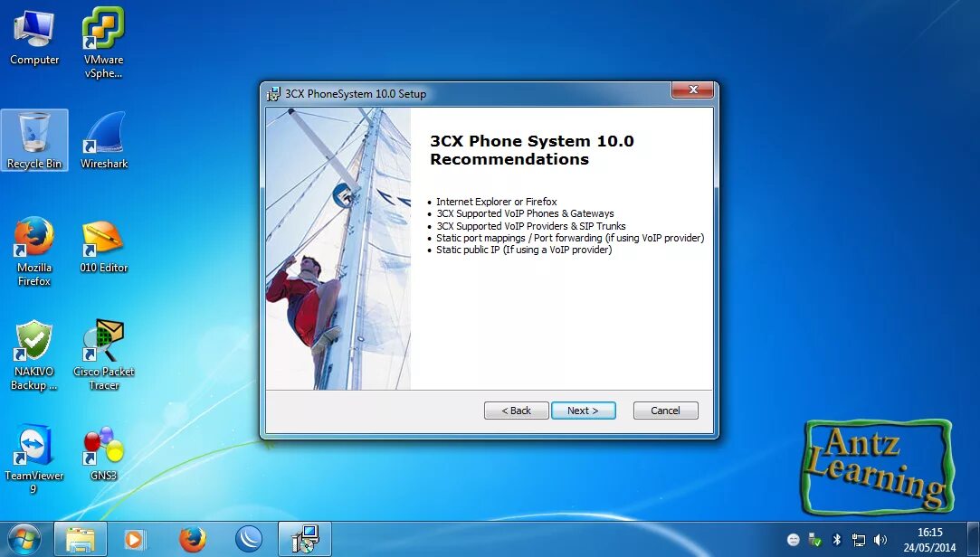Click the '3CX PhoneSystem 10.0 Setup' window title

[x=356, y=94]
